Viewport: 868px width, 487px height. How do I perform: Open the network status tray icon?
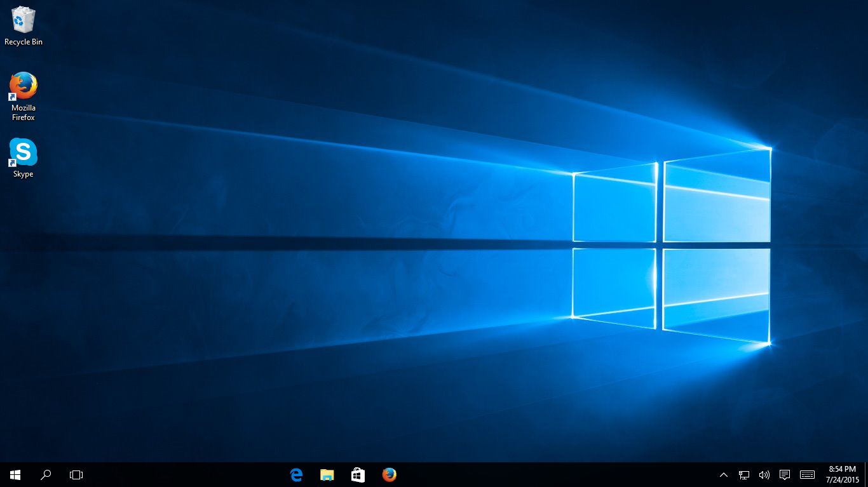tap(744, 475)
